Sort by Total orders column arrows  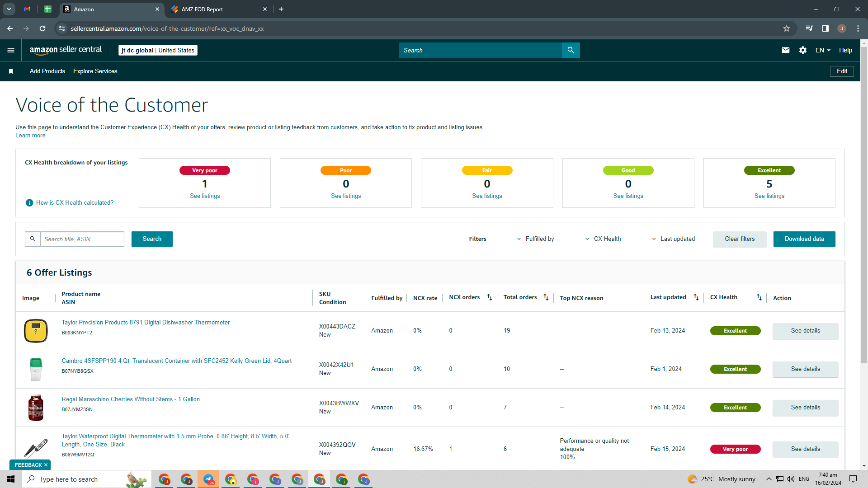point(546,297)
